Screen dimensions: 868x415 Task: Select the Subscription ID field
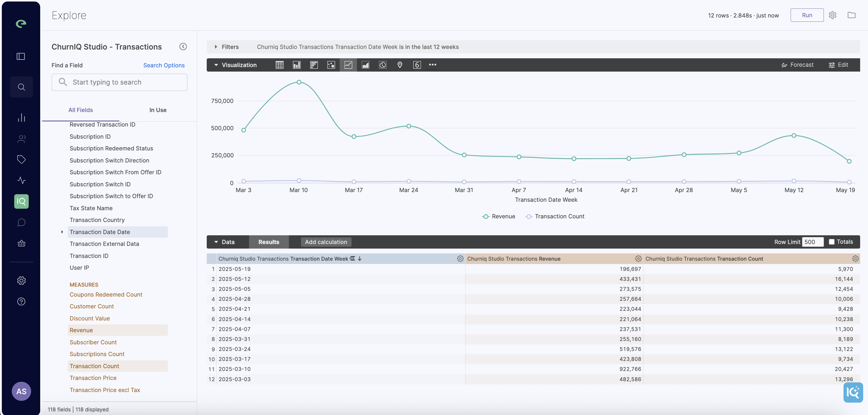pyautogui.click(x=90, y=136)
